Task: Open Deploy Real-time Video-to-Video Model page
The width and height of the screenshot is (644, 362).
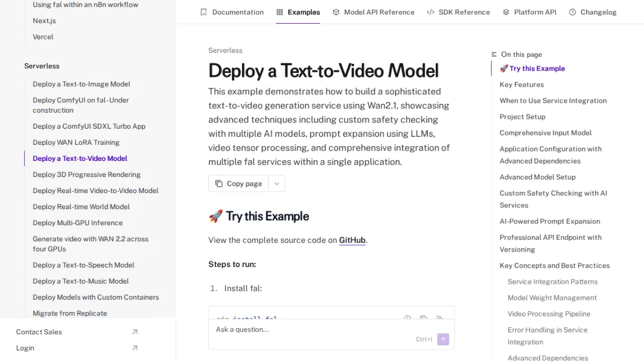Action: (x=96, y=191)
